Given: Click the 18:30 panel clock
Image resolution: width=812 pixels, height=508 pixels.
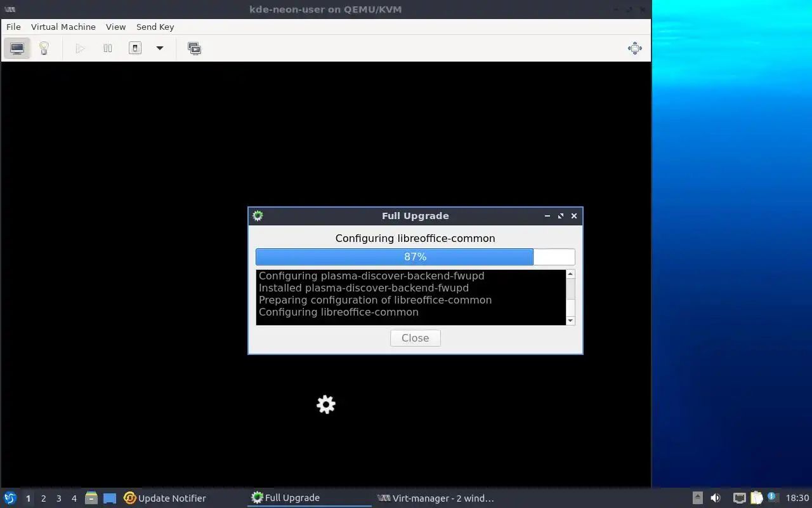Looking at the screenshot, I should coord(797,498).
